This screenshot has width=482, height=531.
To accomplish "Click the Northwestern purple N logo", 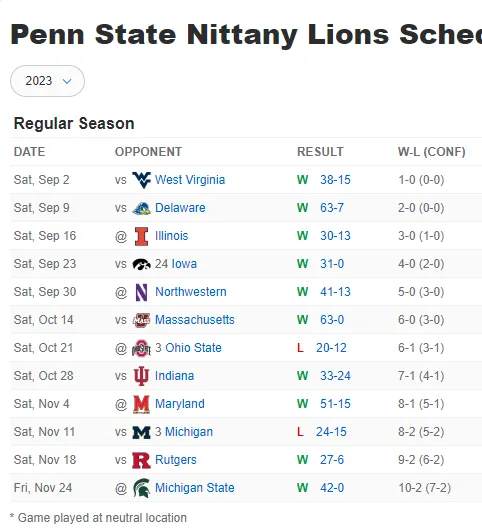I will click(141, 292).
